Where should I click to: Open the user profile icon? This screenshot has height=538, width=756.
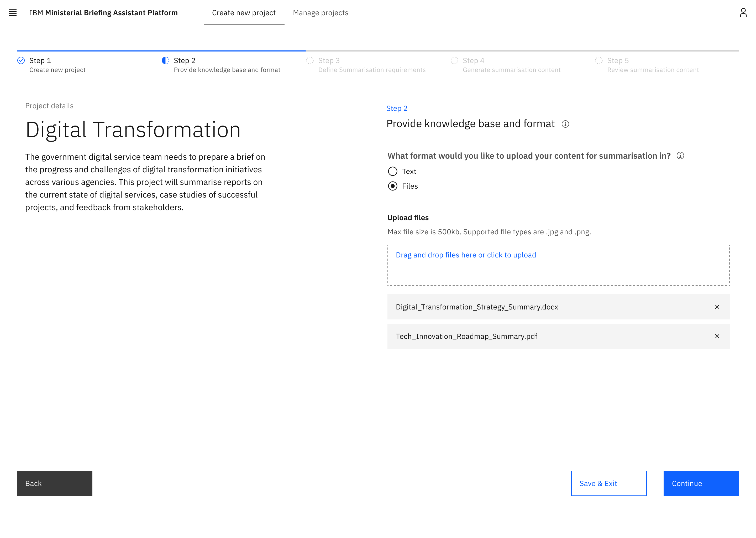pyautogui.click(x=743, y=13)
